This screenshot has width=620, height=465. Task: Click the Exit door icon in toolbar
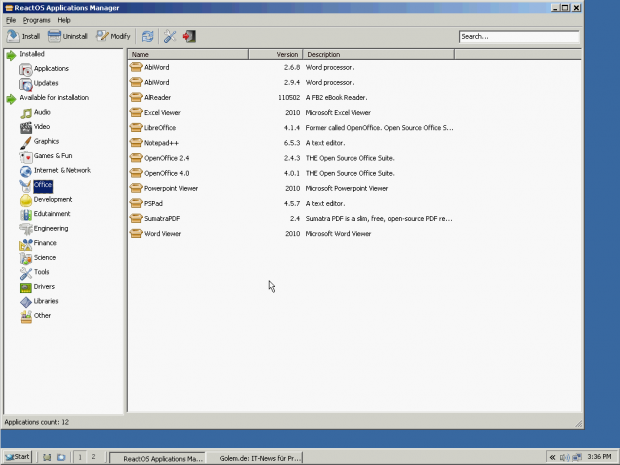[x=189, y=36]
